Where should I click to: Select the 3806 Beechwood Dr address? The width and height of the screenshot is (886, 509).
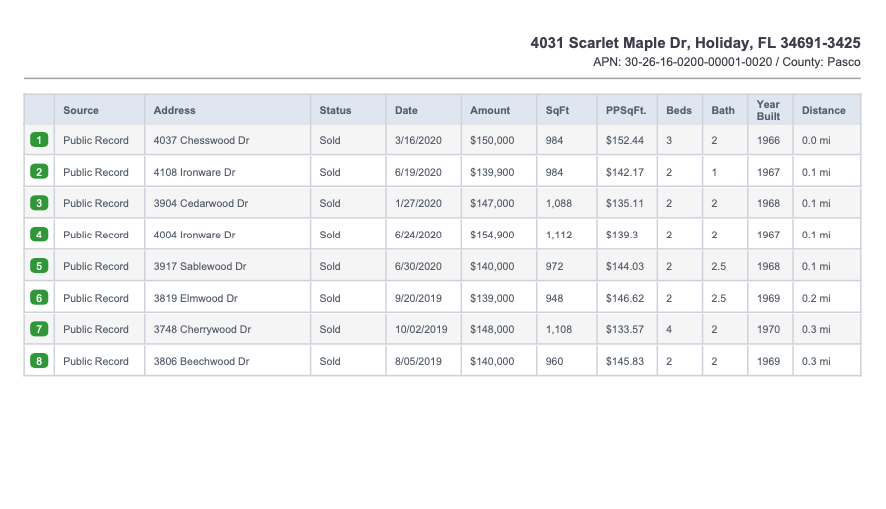click(x=201, y=361)
